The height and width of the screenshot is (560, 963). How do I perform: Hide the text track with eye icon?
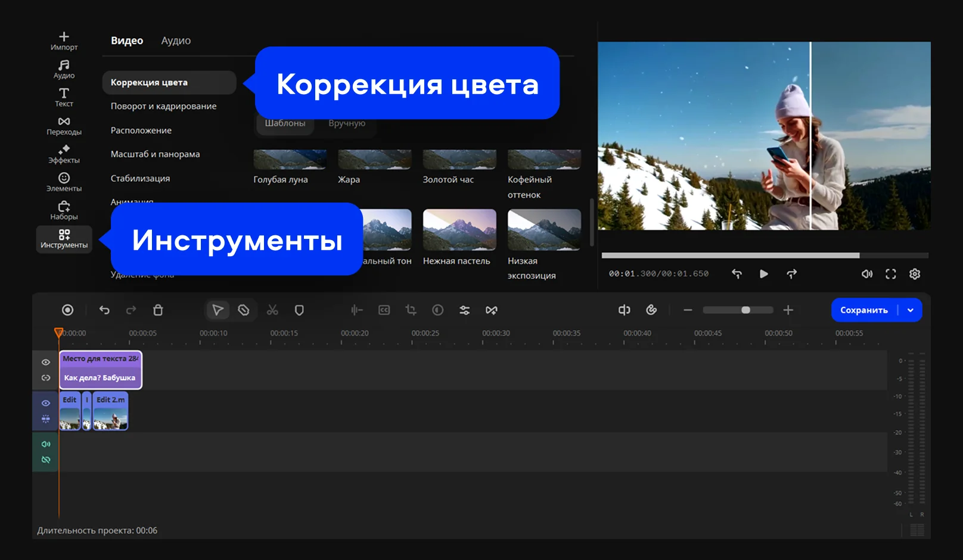46,362
